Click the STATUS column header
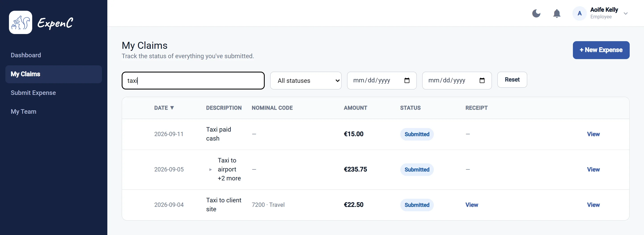Image resolution: width=644 pixels, height=235 pixels. pos(410,108)
